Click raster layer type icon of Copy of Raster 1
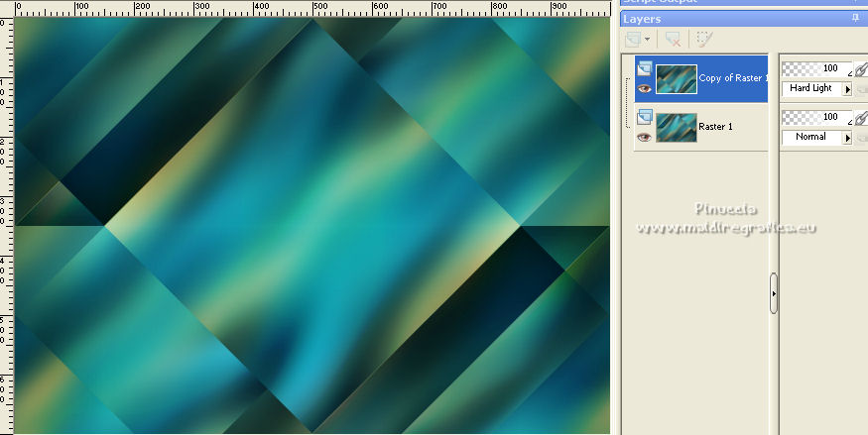This screenshot has width=868, height=435. 645,68
